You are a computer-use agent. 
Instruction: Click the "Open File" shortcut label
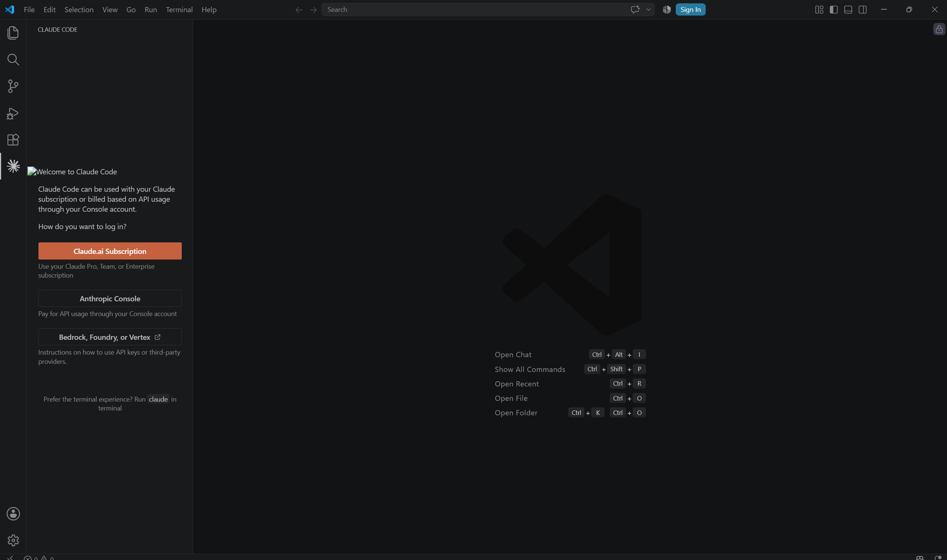coord(511,398)
